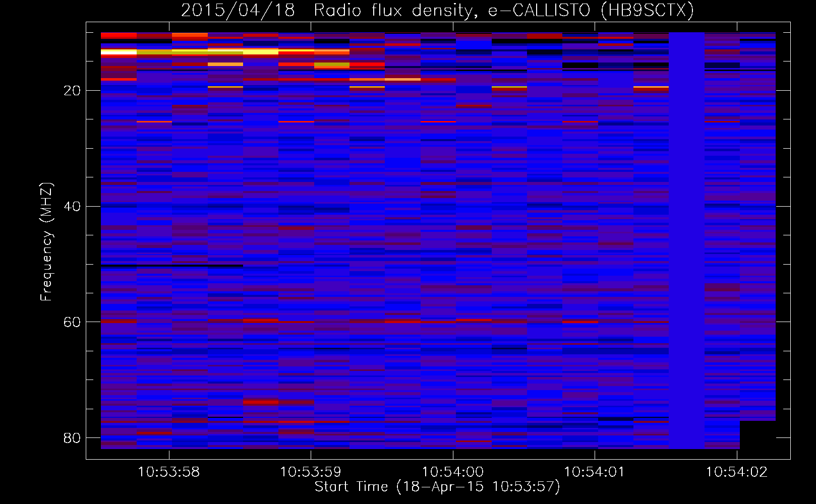Click the 80 frequency tick label
Viewport: 816px width, 504px height.
click(x=72, y=438)
